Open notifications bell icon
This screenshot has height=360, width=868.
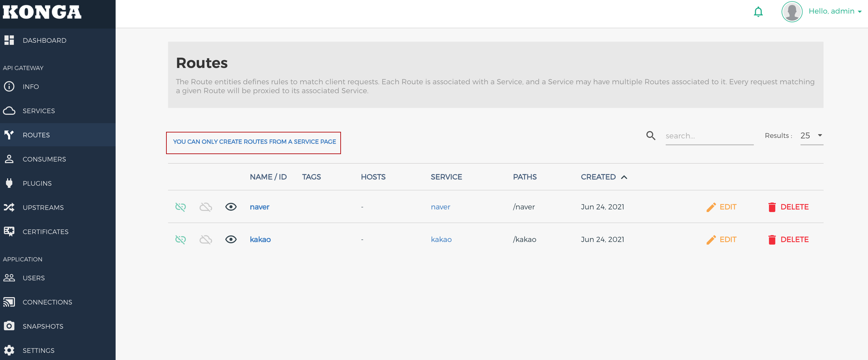[x=758, y=12]
